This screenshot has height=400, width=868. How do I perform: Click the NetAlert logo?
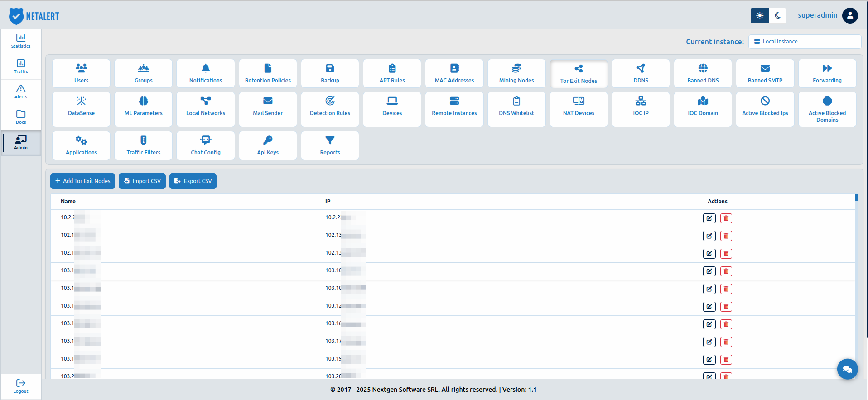coord(34,16)
